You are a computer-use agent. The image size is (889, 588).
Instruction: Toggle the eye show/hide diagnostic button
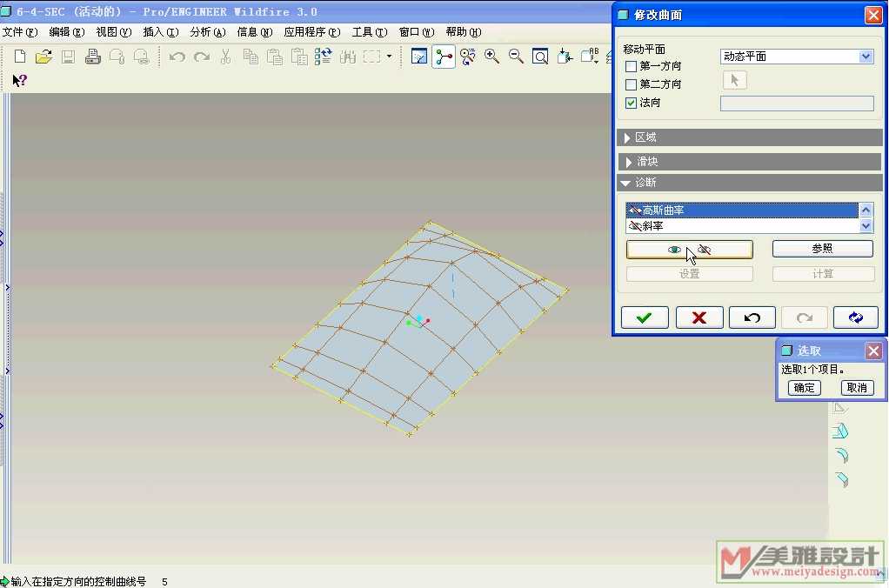tap(690, 250)
